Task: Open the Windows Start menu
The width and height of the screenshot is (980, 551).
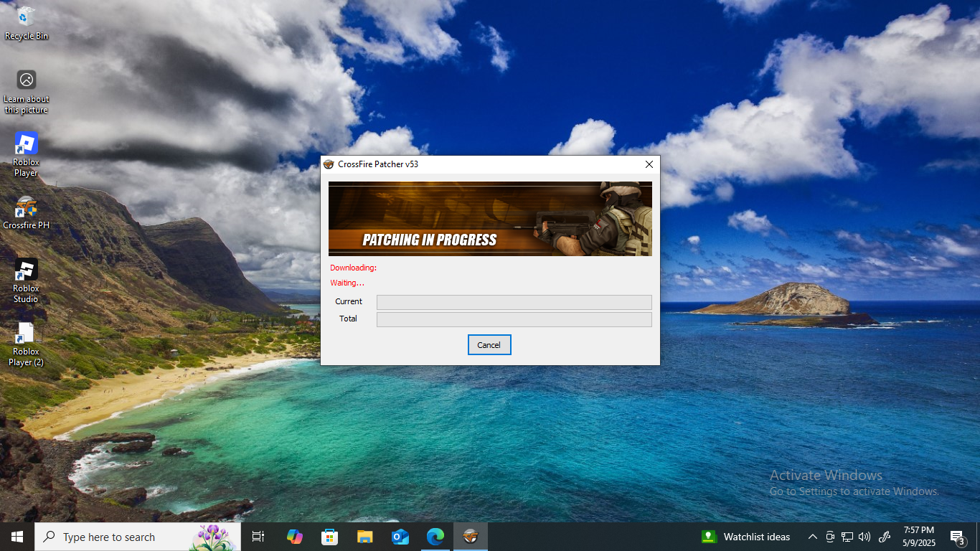Action: pos(17,537)
